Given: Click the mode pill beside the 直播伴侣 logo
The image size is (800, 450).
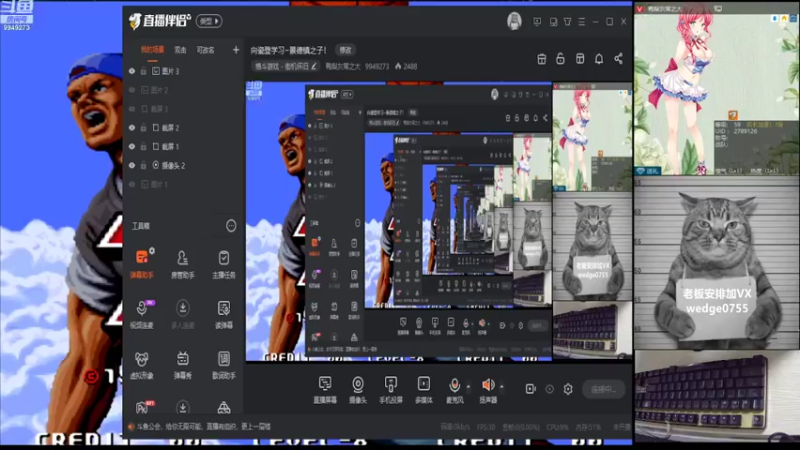Looking at the screenshot, I should (209, 21).
